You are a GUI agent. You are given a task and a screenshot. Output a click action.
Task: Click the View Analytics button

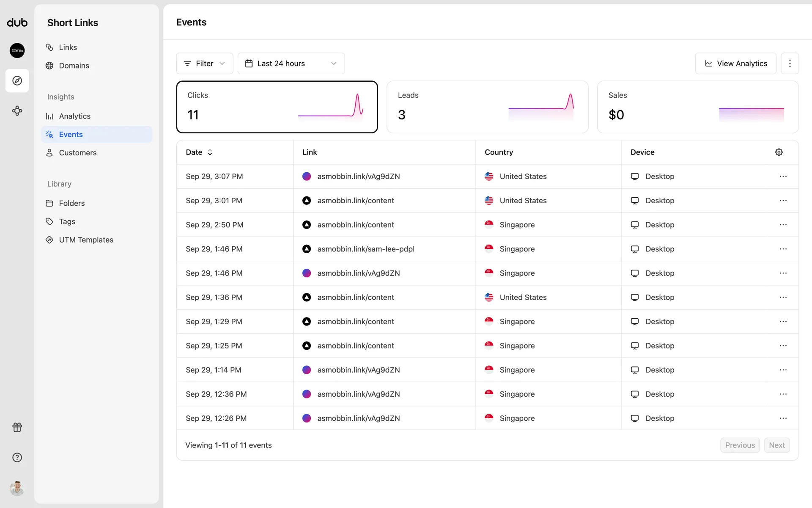(x=735, y=63)
